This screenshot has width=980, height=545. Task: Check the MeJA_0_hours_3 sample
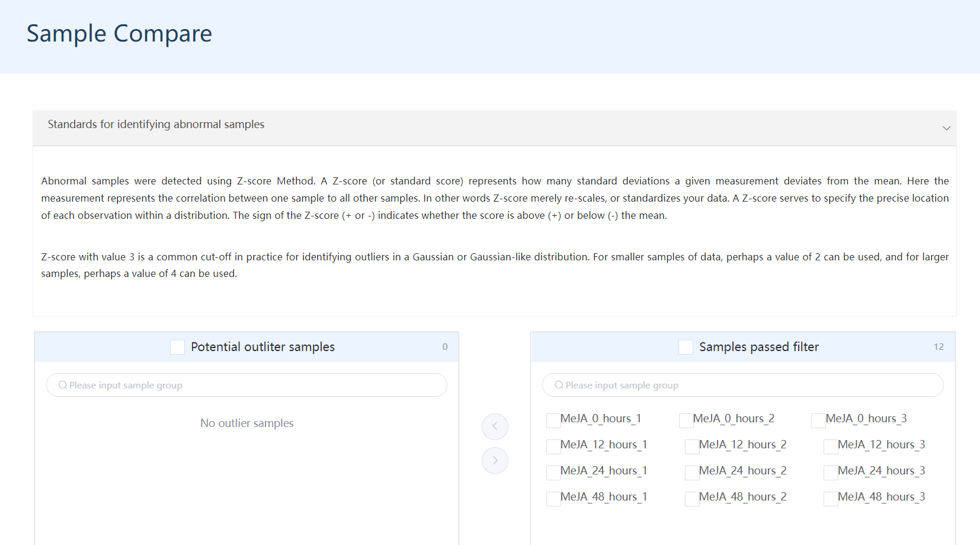pos(818,420)
